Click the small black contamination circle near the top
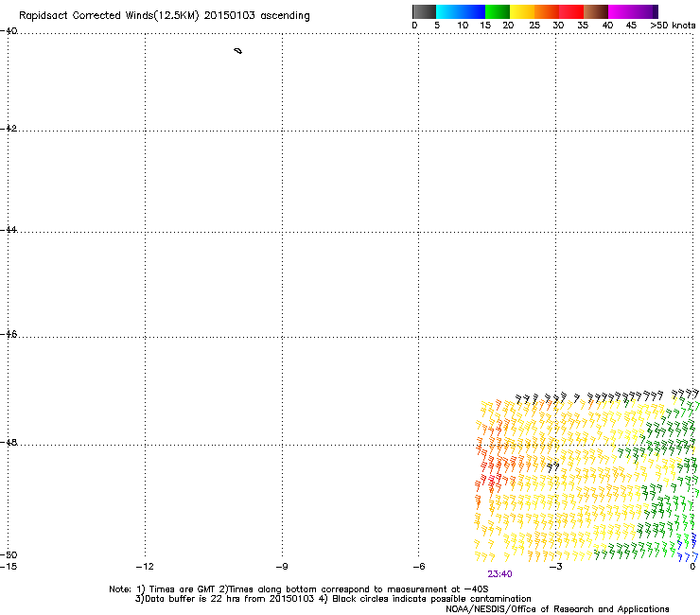 coord(238,51)
